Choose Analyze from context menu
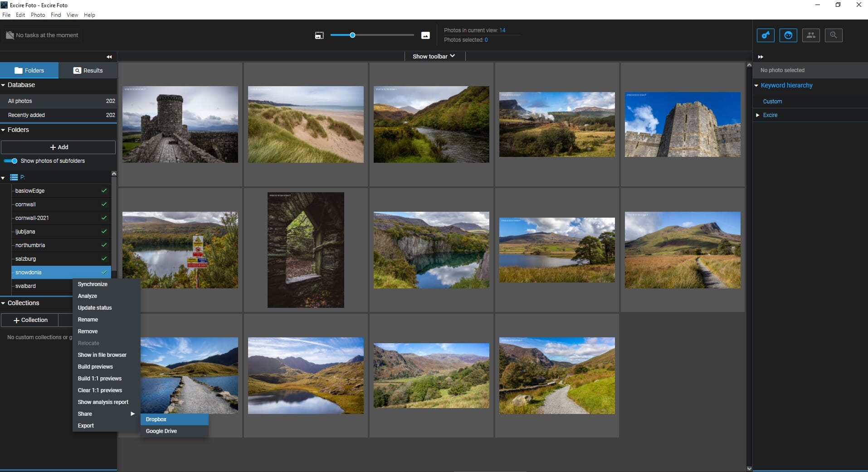The width and height of the screenshot is (868, 472). point(107,296)
